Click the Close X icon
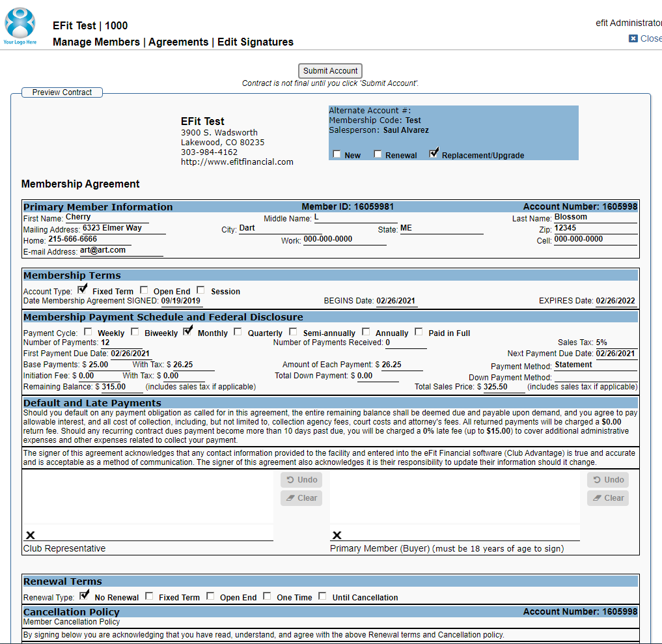 (633, 38)
